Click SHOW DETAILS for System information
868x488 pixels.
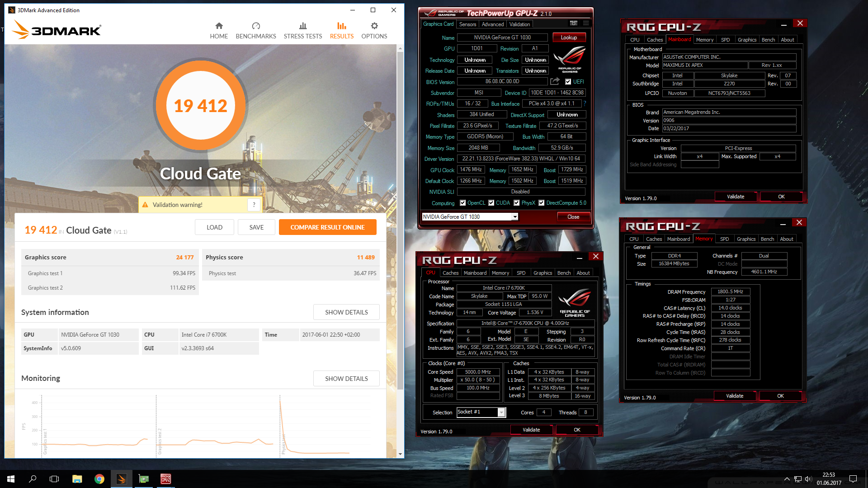[x=346, y=312]
